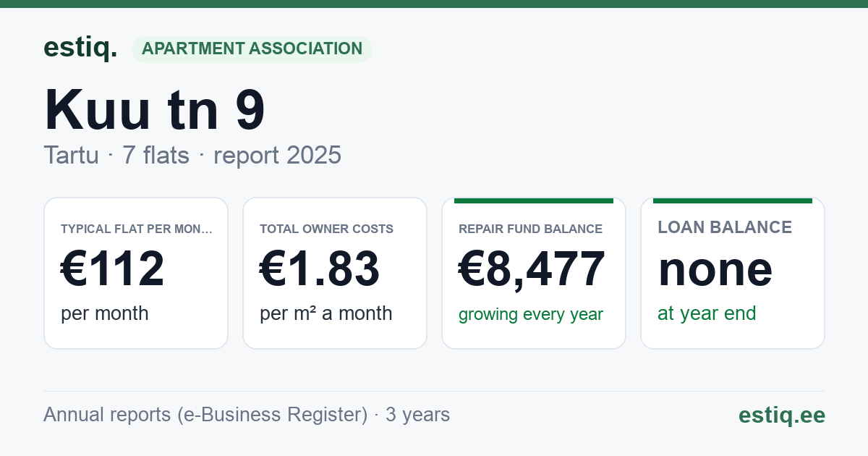868x456 pixels.
Task: Open the Repair Fund Balance card
Action: [x=534, y=273]
